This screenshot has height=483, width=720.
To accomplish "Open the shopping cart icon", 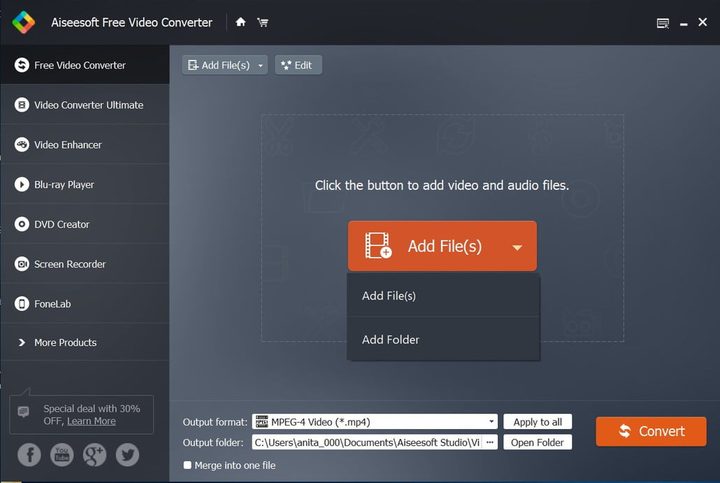I will pyautogui.click(x=263, y=22).
